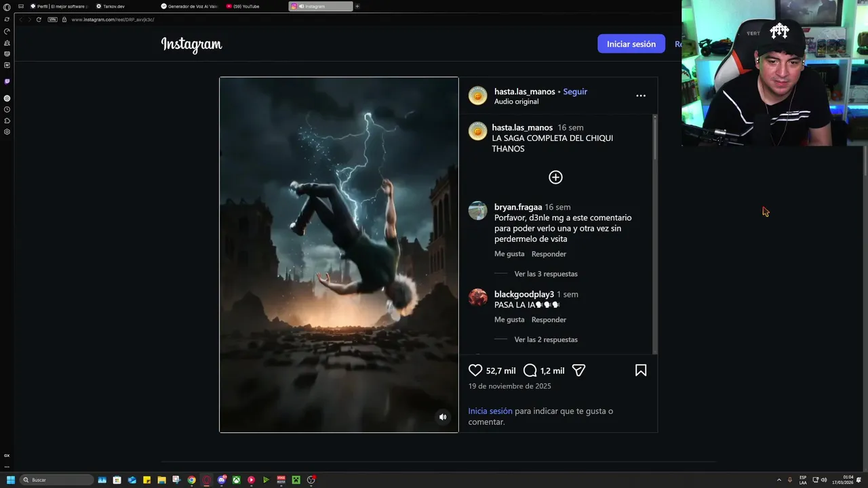Expand Ver las 3 respuestas
Image resolution: width=868 pixels, height=488 pixels.
pos(546,274)
